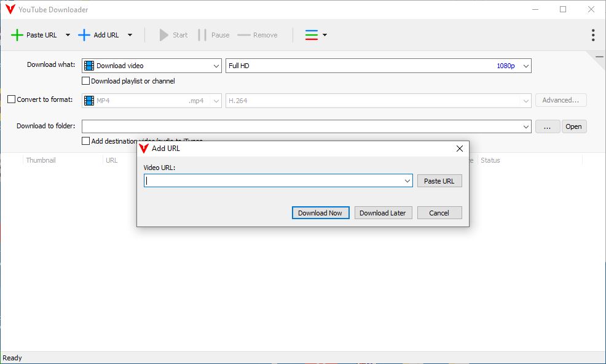Click the Cancel button in dialog

[x=439, y=212]
